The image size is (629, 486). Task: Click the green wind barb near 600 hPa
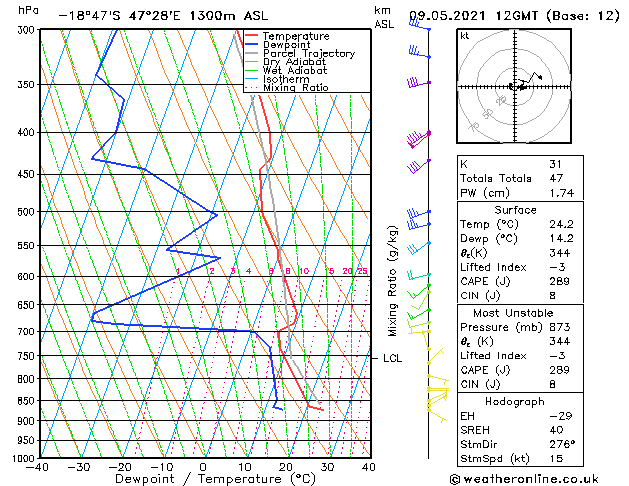pyautogui.click(x=419, y=275)
